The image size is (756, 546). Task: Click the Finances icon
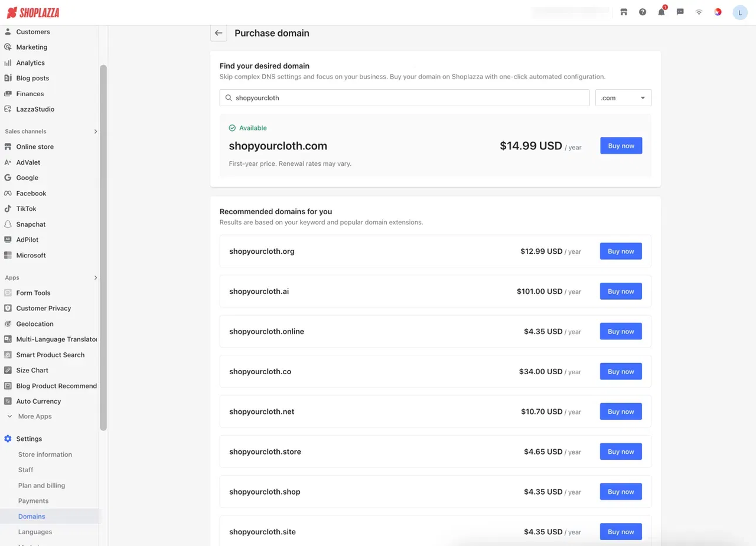click(x=8, y=94)
